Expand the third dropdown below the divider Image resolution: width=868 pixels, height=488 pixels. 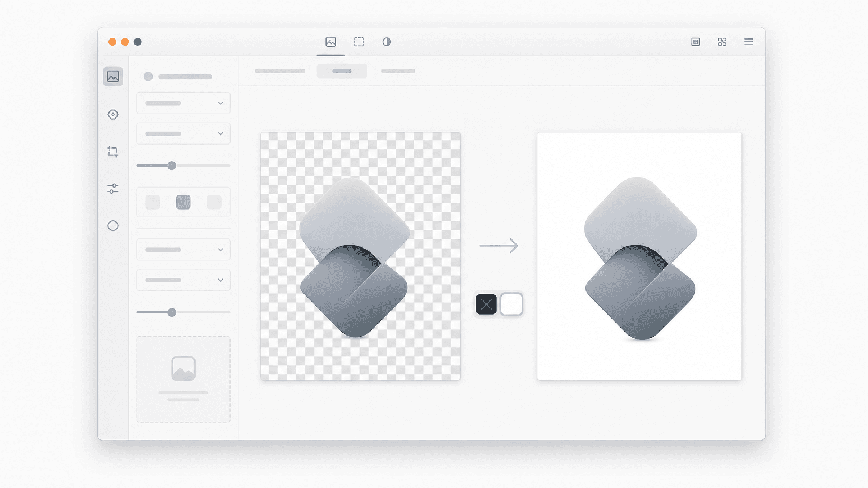184,249
